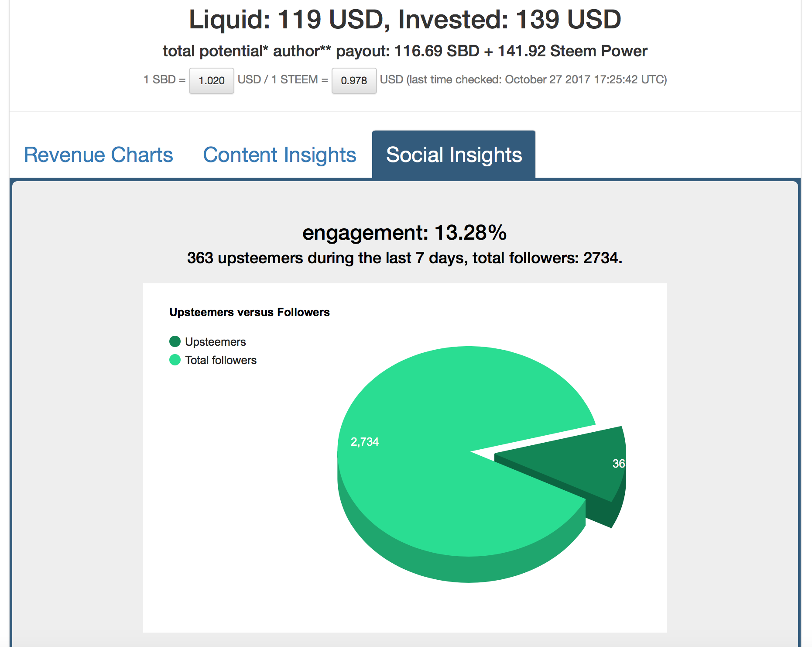Image resolution: width=812 pixels, height=647 pixels.
Task: Open the Revenue Charts tab
Action: click(x=98, y=155)
